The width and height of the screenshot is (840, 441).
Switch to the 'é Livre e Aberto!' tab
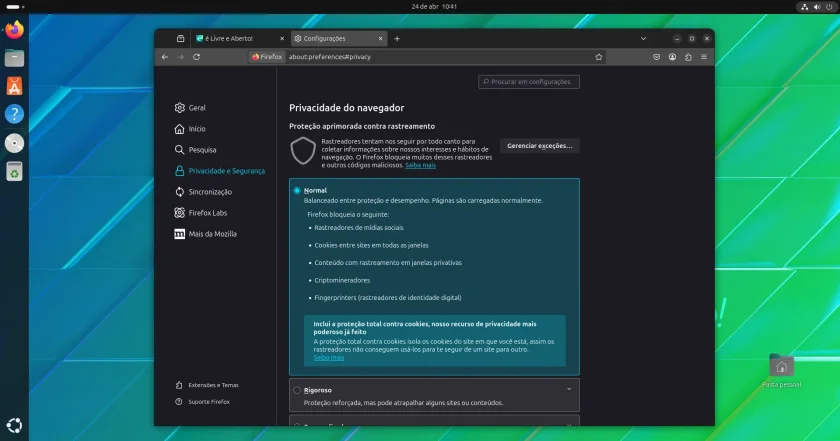(x=240, y=39)
